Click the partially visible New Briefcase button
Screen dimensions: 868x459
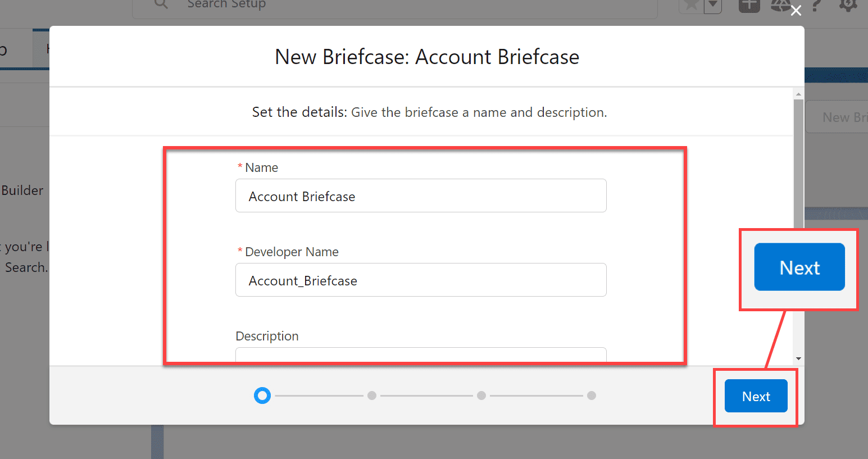point(843,117)
